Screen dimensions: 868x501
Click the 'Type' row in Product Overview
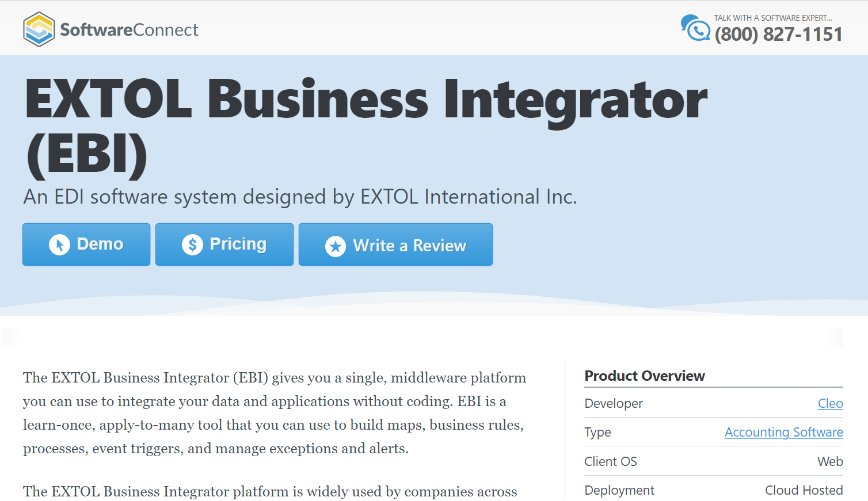tap(597, 432)
